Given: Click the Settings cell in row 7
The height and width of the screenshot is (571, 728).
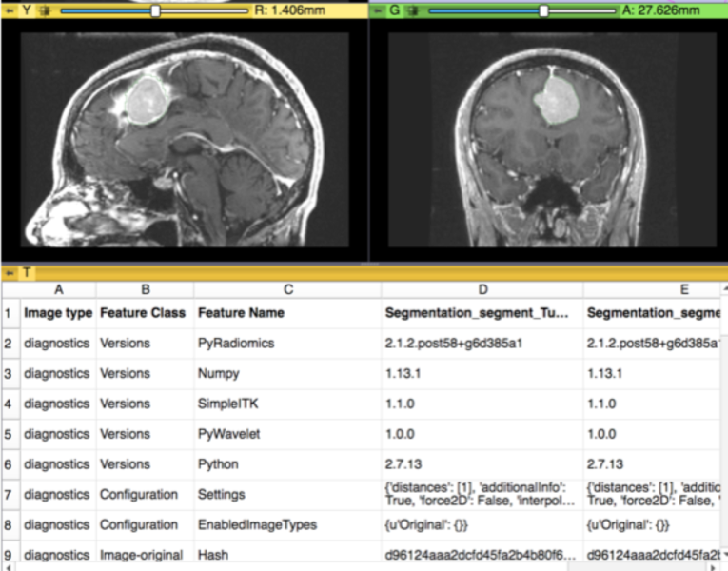Looking at the screenshot, I should 221,495.
